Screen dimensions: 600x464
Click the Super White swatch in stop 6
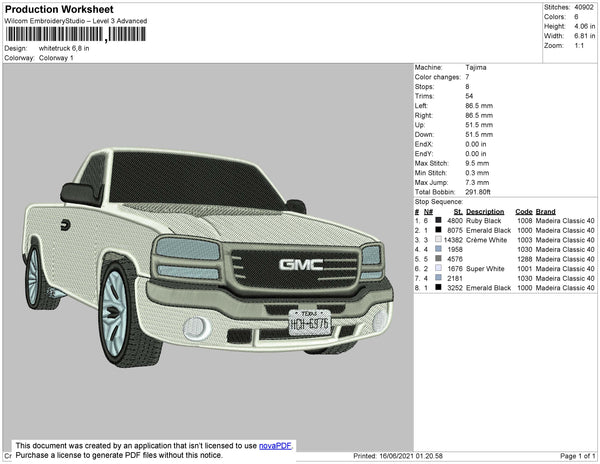439,268
